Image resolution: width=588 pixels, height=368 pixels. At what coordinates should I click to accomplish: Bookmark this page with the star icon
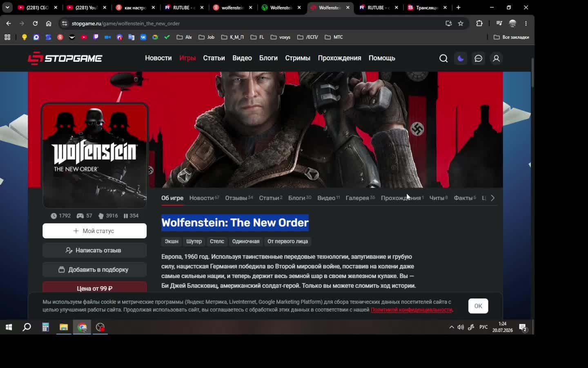(x=461, y=23)
